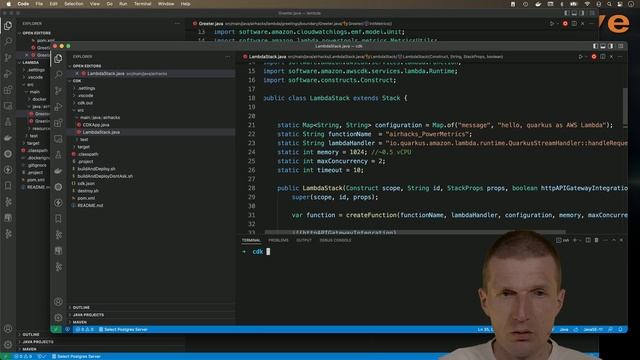Kill terminal with trash icon
This screenshot has width=640, height=360.
tap(596, 240)
